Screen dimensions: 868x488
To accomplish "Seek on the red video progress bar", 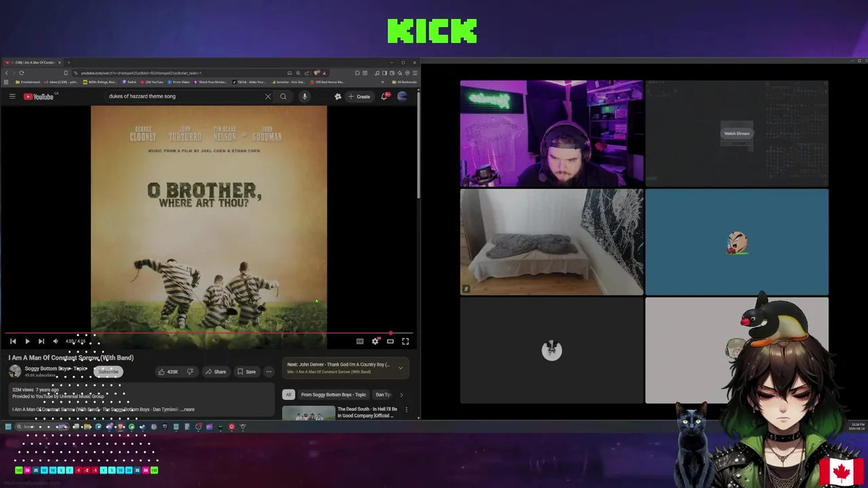I will point(209,333).
